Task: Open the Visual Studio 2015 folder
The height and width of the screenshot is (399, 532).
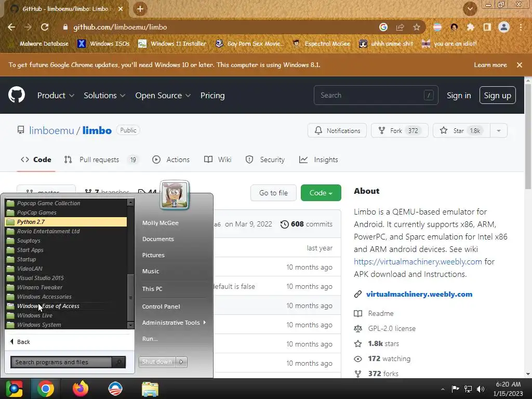Action: (66, 278)
